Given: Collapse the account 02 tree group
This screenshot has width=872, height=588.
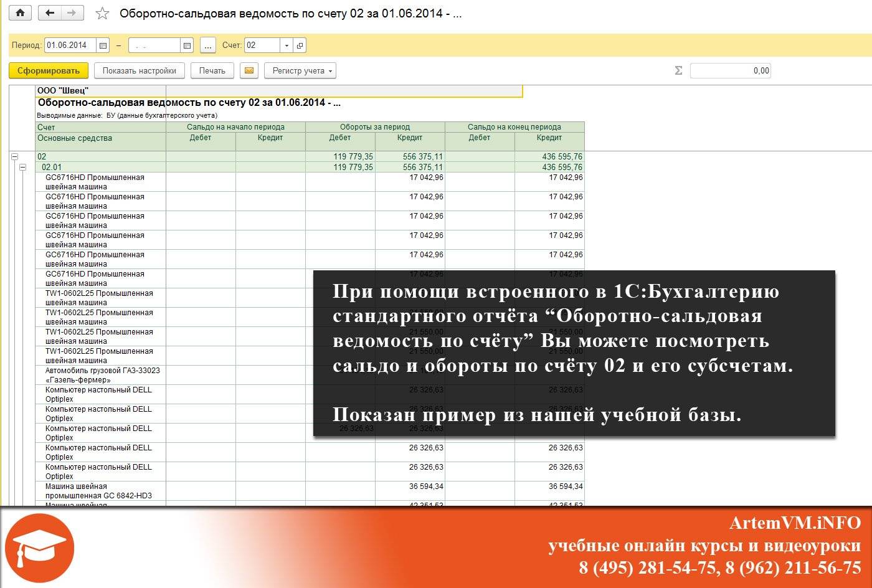Looking at the screenshot, I should point(14,157).
